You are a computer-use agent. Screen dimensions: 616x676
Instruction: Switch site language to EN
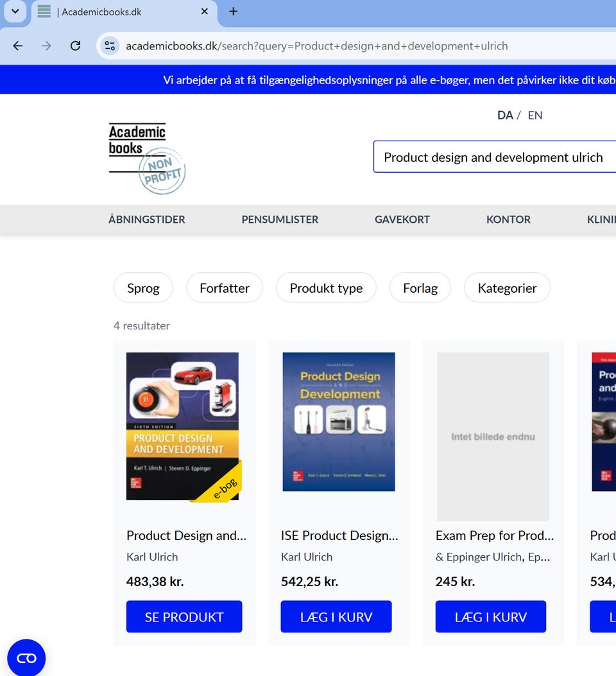(x=535, y=115)
